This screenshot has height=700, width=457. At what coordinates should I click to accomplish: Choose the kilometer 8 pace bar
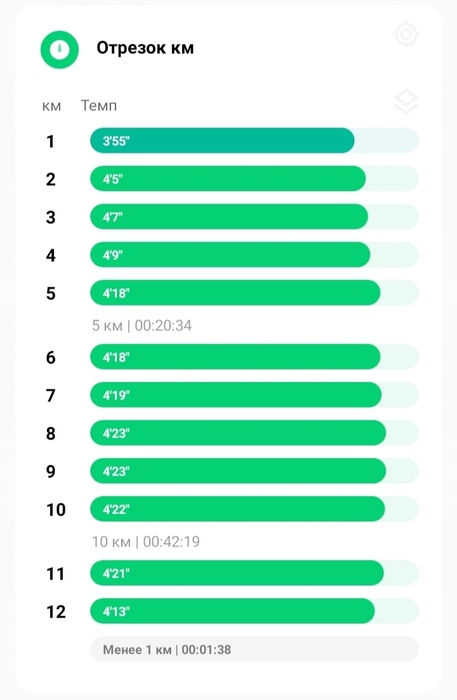coord(254,433)
